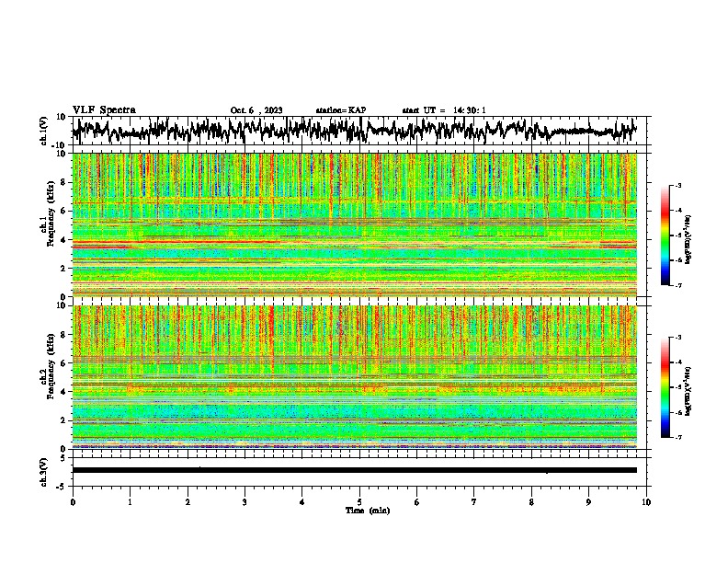Click the "6" kHz tick of ch.1 spectrogram
Image resolution: width=728 pixels, height=563 pixels.
(x=63, y=211)
